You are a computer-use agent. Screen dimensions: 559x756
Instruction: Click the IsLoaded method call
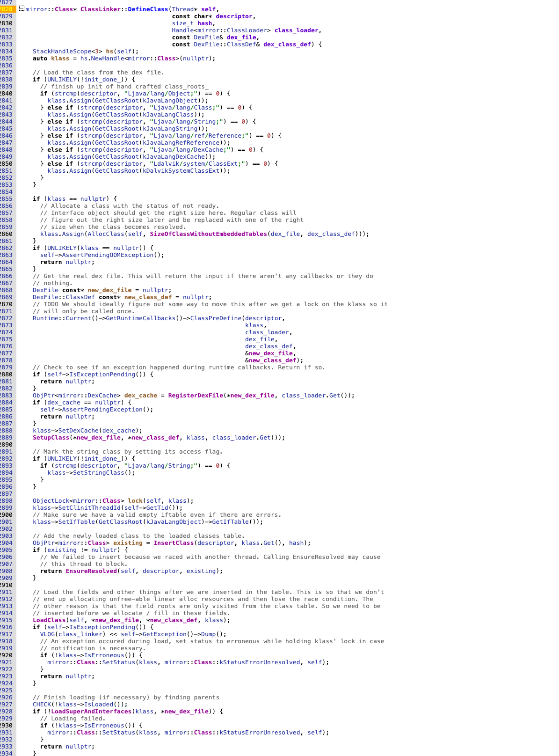pos(99,704)
